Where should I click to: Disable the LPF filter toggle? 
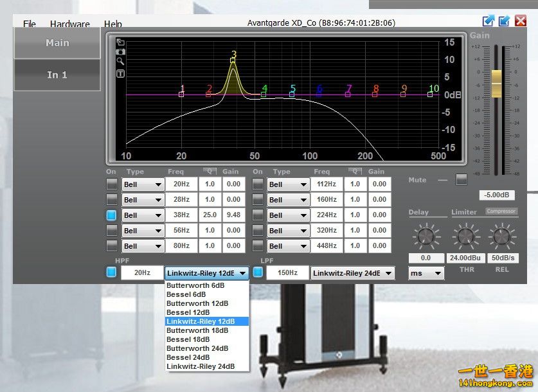point(258,272)
